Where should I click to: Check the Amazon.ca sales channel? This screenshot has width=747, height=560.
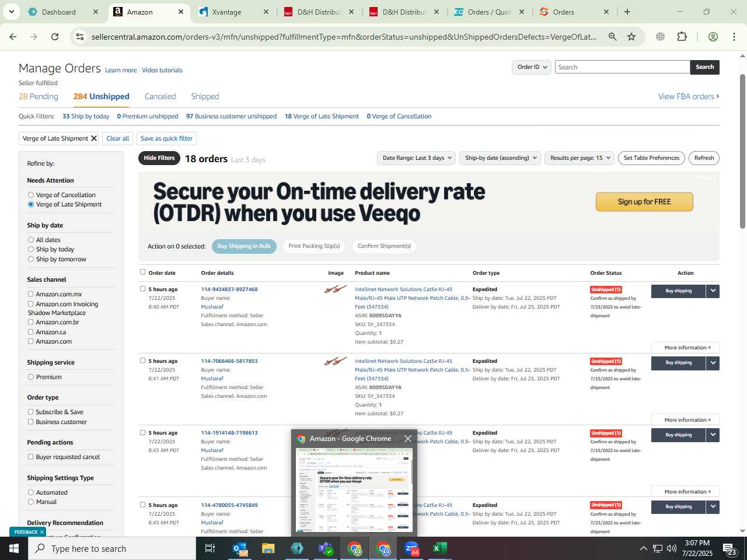(x=31, y=332)
